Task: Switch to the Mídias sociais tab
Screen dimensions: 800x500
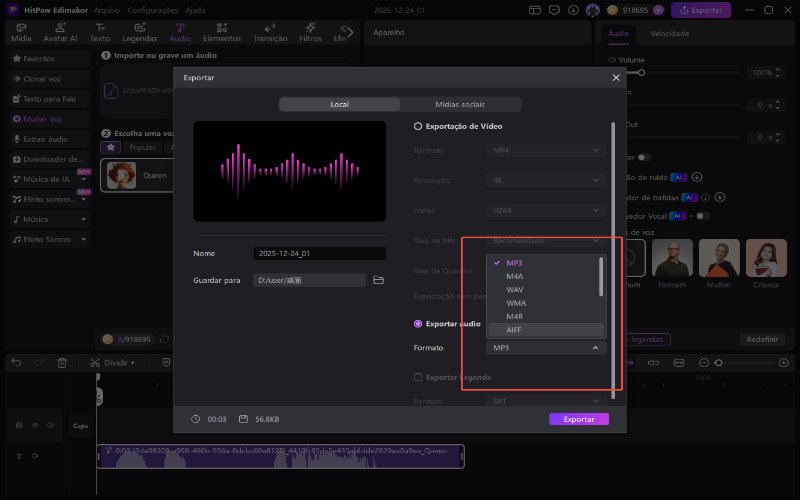Action: tap(460, 104)
